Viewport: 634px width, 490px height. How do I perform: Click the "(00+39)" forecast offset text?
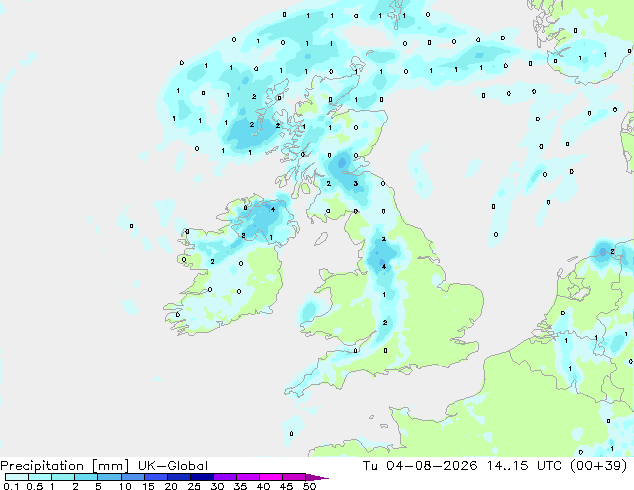coord(598,466)
